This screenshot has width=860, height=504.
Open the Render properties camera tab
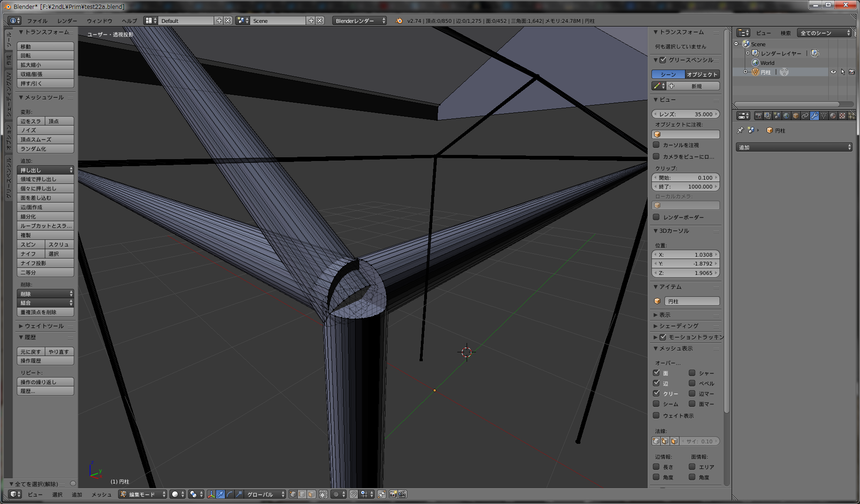[x=759, y=116]
